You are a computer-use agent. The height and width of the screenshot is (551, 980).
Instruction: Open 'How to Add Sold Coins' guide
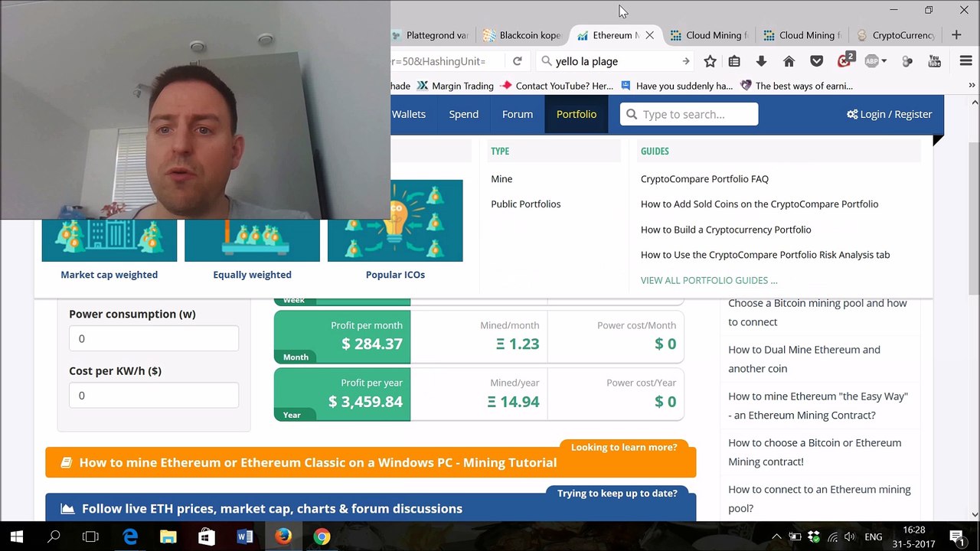click(759, 204)
